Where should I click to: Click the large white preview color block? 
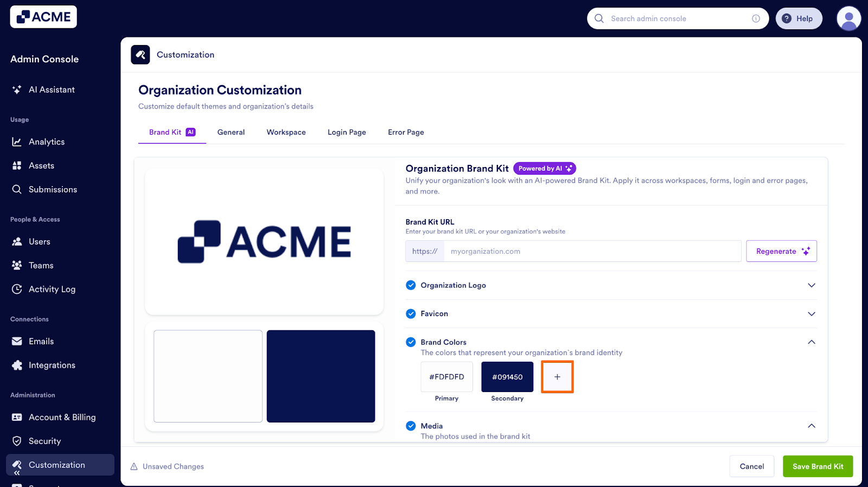208,376
